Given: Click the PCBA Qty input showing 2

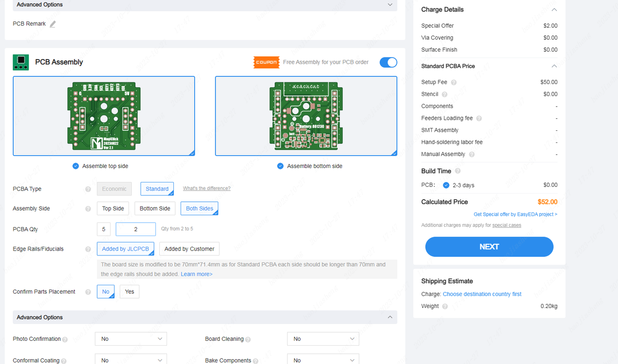Looking at the screenshot, I should click(x=136, y=229).
